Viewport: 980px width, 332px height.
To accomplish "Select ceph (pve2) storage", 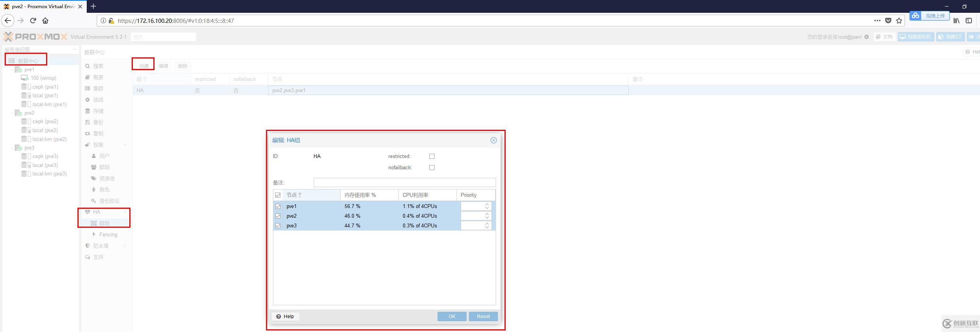I will [45, 122].
